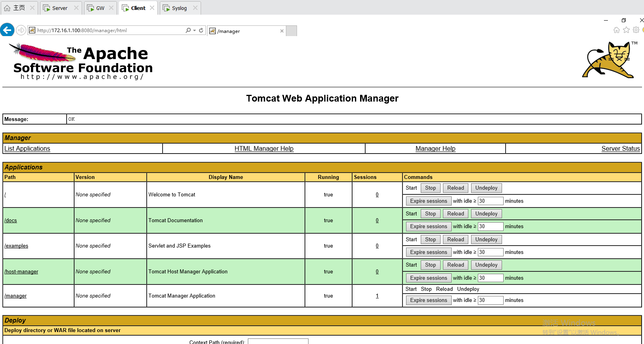Go back with the browser back arrow

click(x=7, y=30)
